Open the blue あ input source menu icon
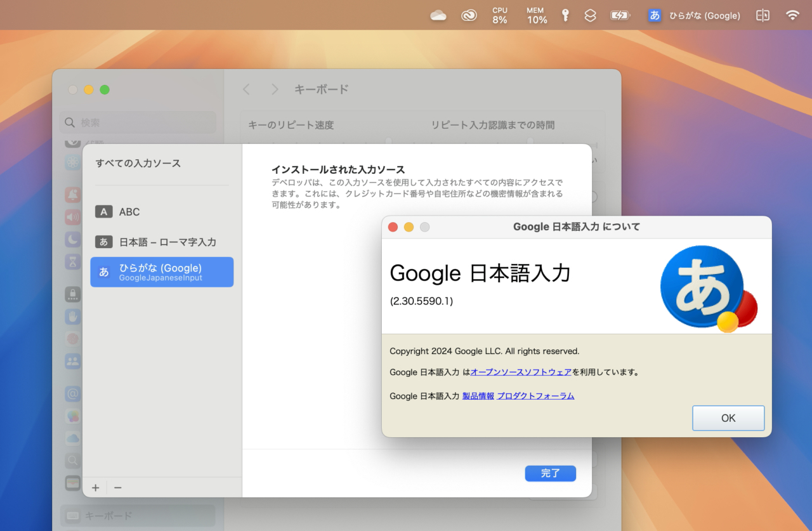The width and height of the screenshot is (812, 531). [x=655, y=15]
